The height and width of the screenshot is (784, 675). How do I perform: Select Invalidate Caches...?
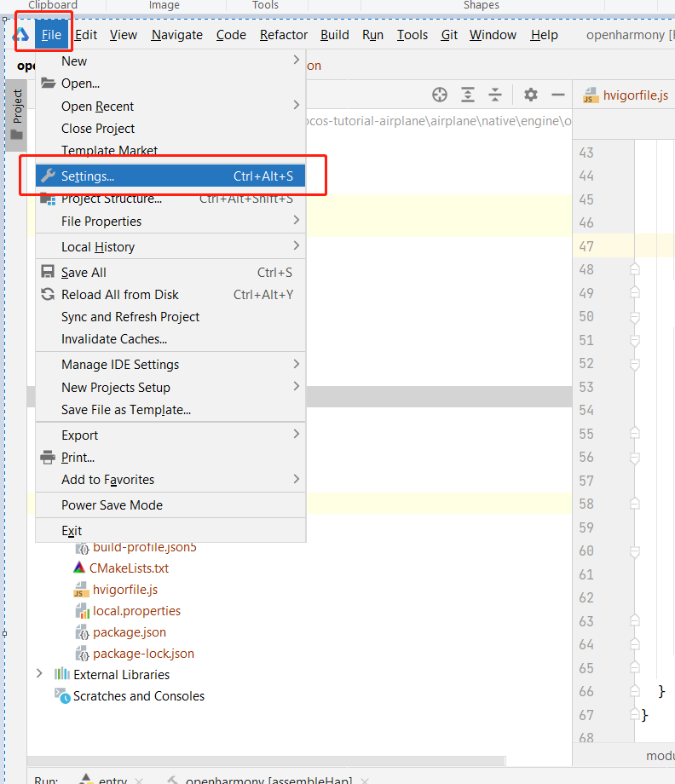(170, 338)
